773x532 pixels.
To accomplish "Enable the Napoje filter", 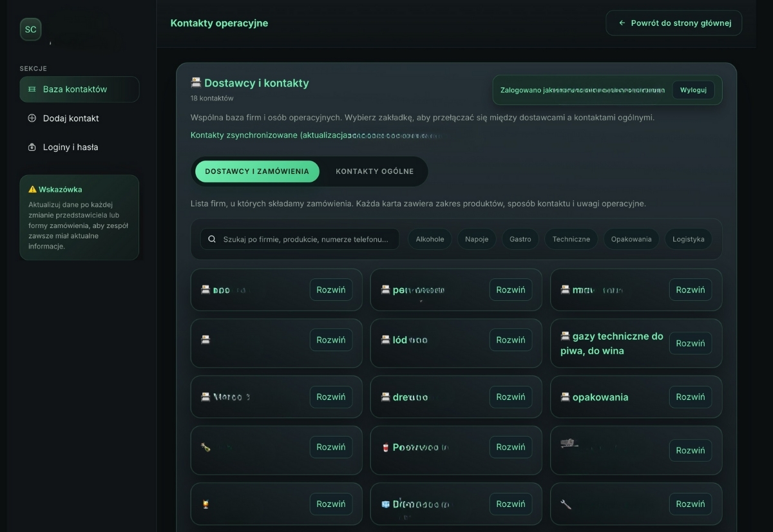I will 476,238.
